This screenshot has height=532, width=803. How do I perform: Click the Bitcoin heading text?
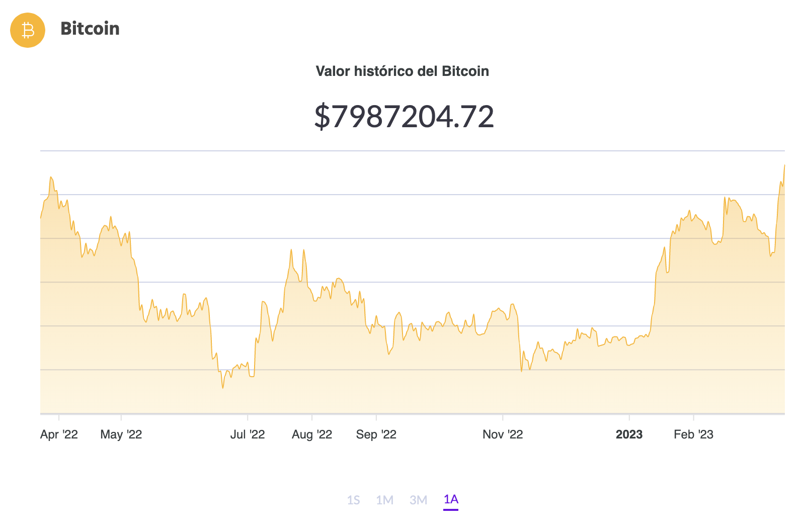tap(90, 29)
